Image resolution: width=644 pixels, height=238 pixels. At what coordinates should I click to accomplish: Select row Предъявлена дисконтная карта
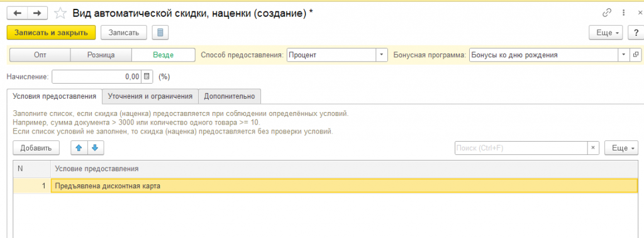tap(344, 186)
